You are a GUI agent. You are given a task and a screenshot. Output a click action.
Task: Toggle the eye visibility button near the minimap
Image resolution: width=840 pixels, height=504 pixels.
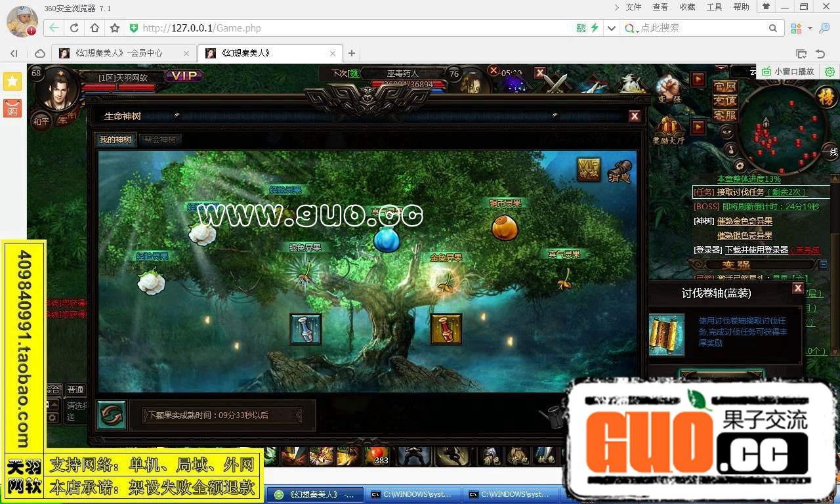click(x=726, y=131)
